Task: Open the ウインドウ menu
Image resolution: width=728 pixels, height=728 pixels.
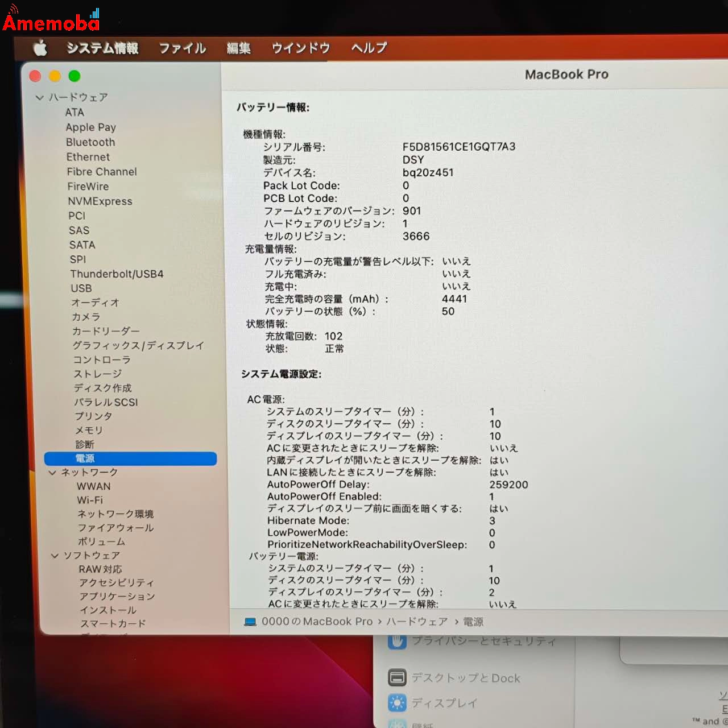Action: pos(300,48)
